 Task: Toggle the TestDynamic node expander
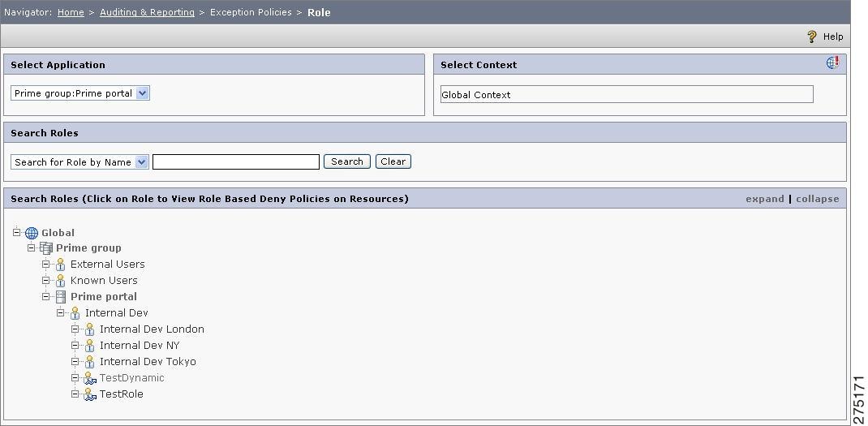click(x=75, y=377)
